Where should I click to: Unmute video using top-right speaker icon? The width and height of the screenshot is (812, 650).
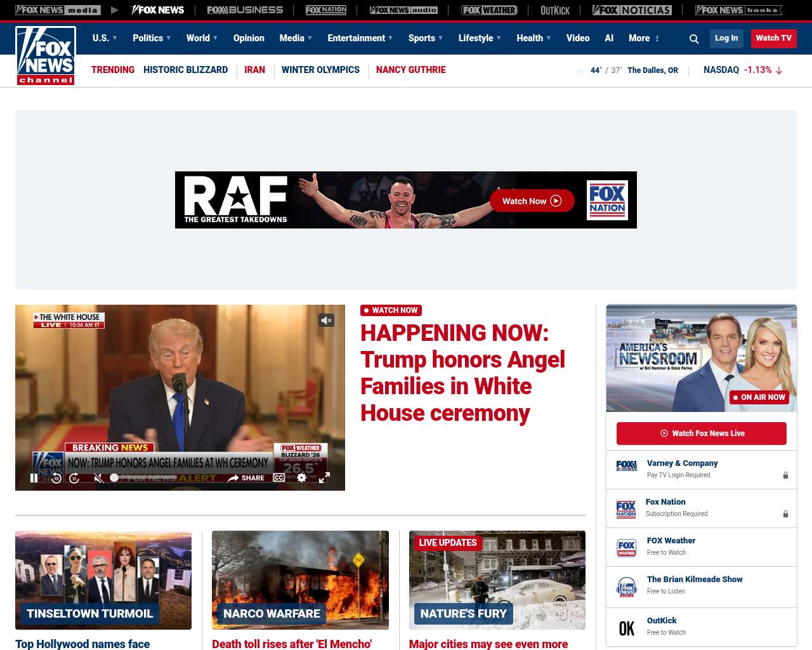tap(326, 321)
